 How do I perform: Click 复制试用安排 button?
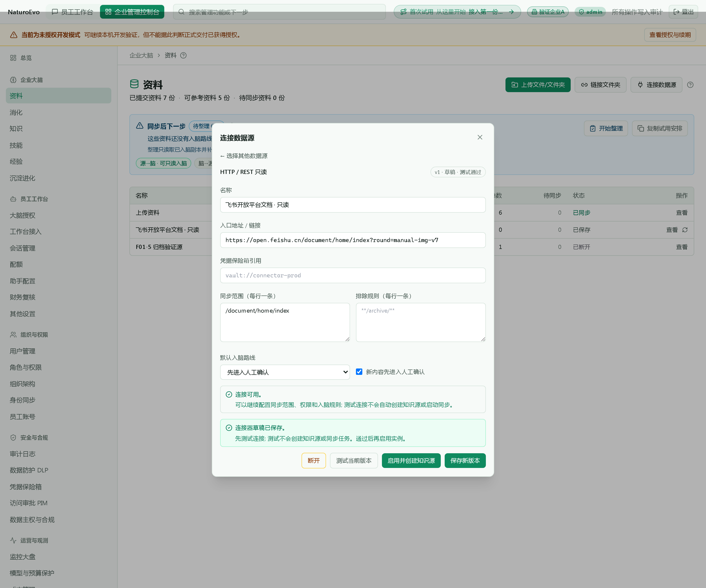click(x=660, y=128)
